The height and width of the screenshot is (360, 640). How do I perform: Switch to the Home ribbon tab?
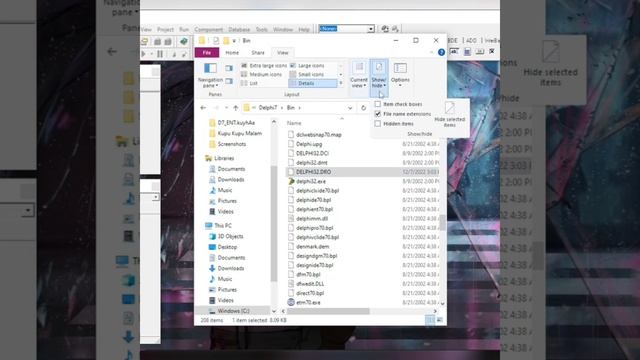point(232,53)
